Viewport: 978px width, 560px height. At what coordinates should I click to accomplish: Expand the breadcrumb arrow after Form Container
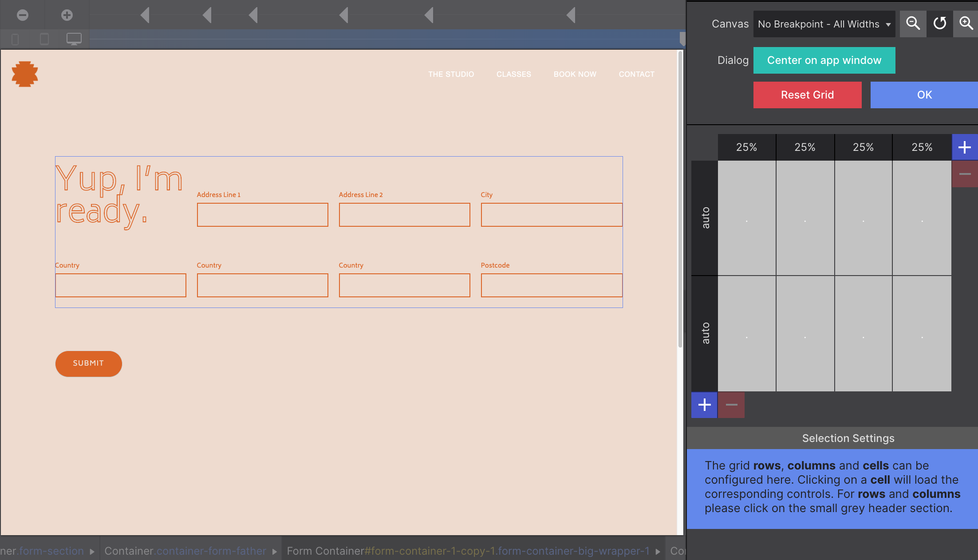pos(657,551)
